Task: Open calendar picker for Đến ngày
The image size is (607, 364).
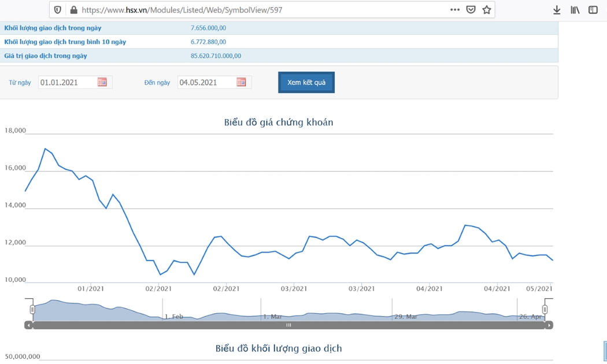Action: (241, 82)
